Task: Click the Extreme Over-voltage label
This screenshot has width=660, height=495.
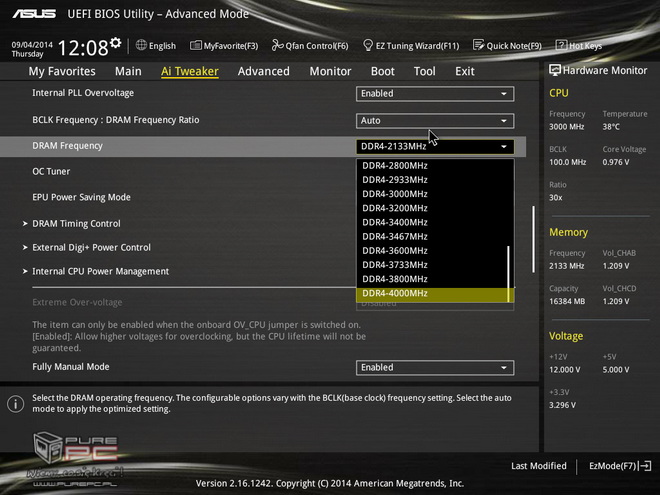Action: [x=77, y=302]
